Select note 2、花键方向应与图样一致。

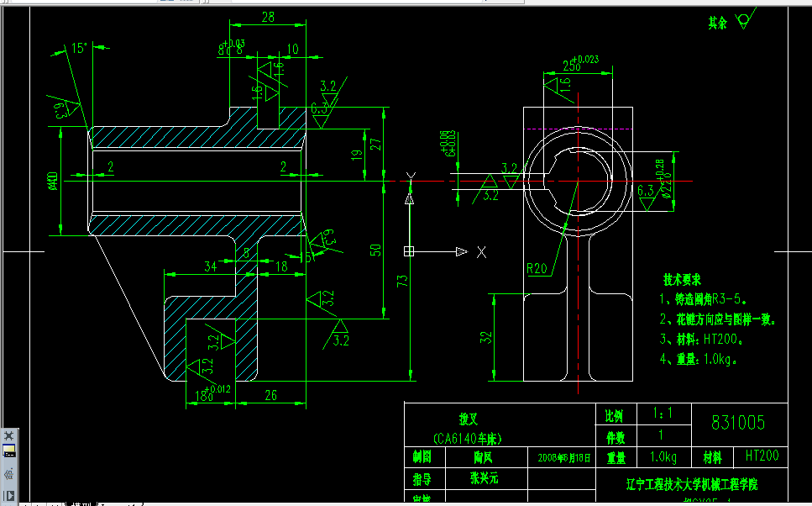tap(718, 319)
